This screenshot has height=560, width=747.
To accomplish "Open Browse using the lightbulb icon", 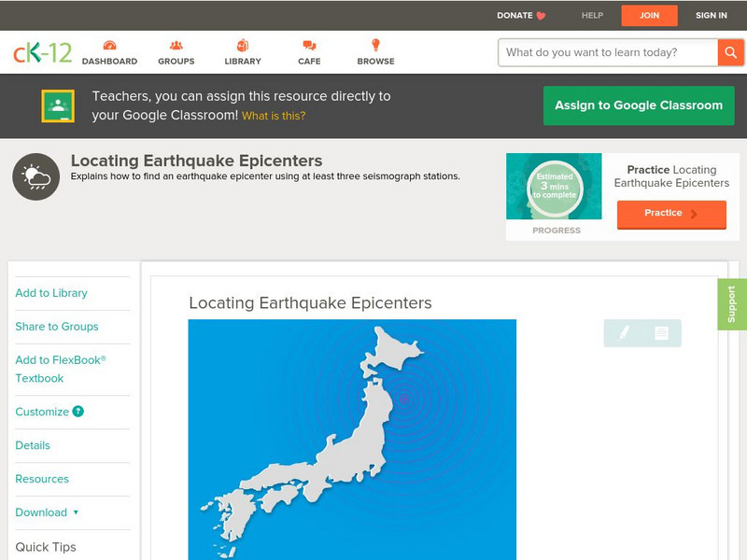I will 374,44.
